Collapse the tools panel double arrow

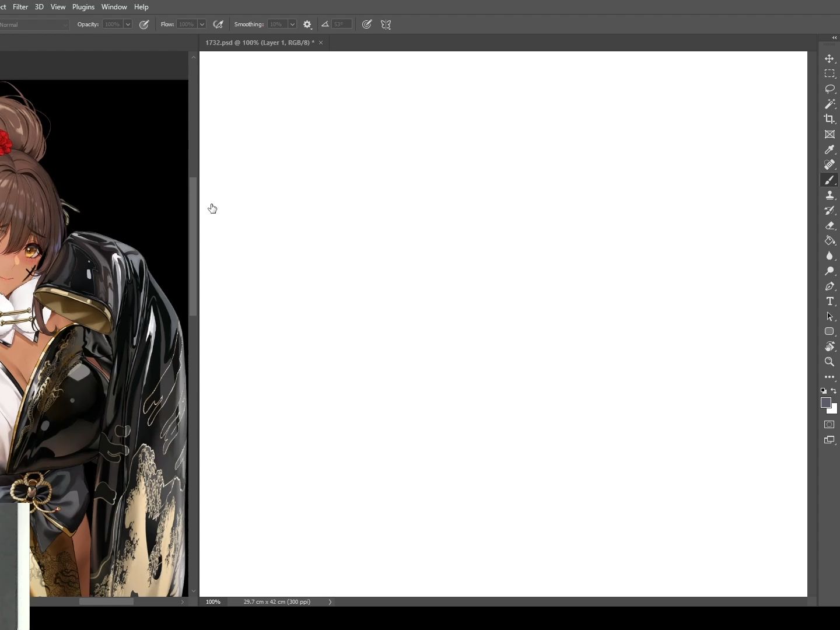tap(834, 37)
